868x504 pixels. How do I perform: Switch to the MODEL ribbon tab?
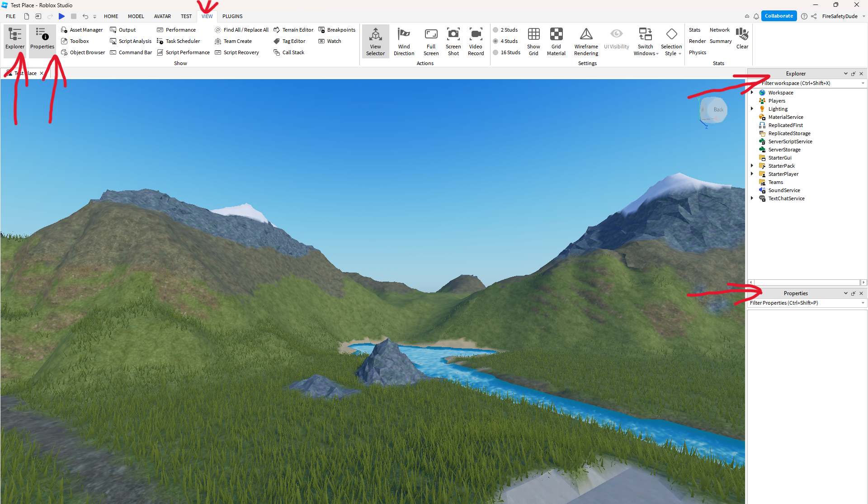136,16
